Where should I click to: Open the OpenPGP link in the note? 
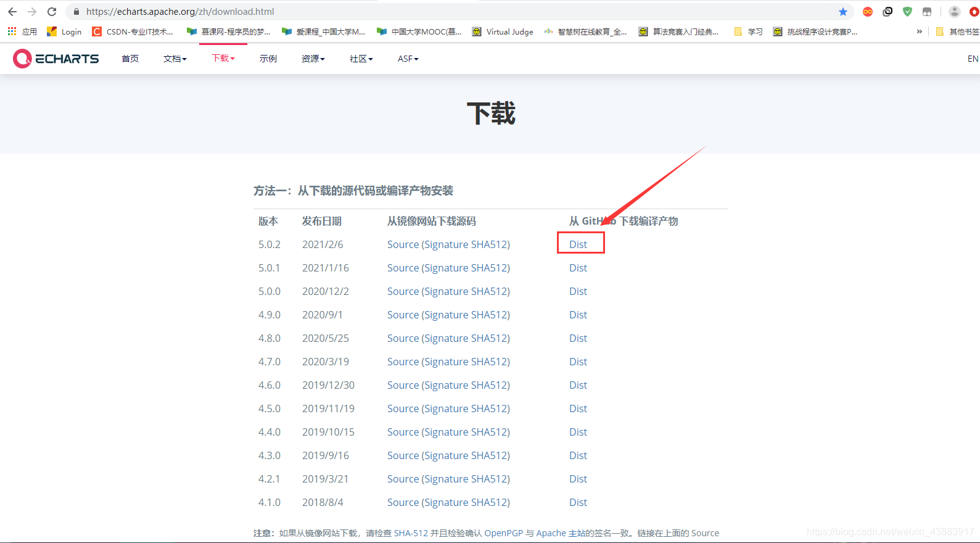(x=503, y=533)
